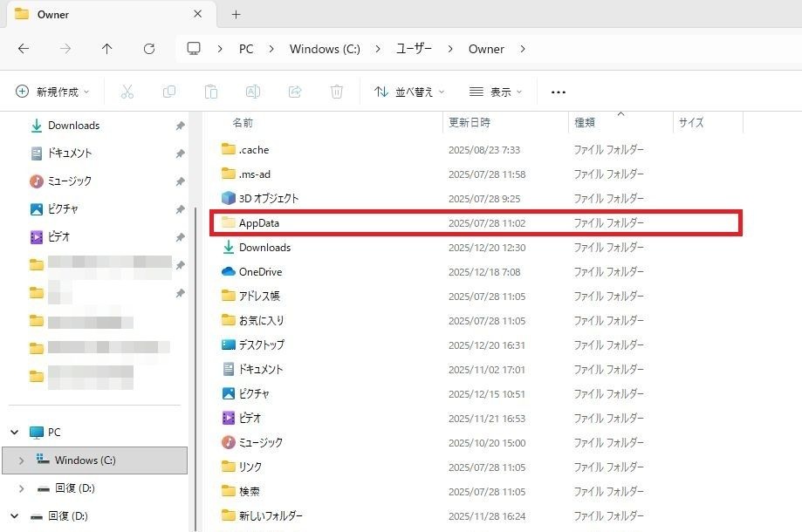Image resolution: width=802 pixels, height=532 pixels.
Task: Open the see more options ellipsis menu
Action: point(559,92)
